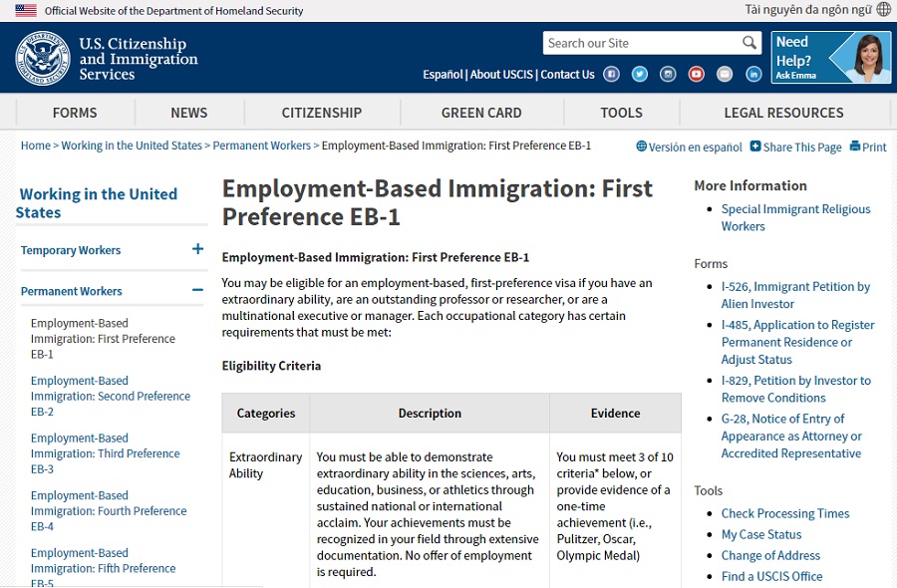Viewport: 897px width, 588px height.
Task: Switch to the Español site link
Action: (443, 75)
